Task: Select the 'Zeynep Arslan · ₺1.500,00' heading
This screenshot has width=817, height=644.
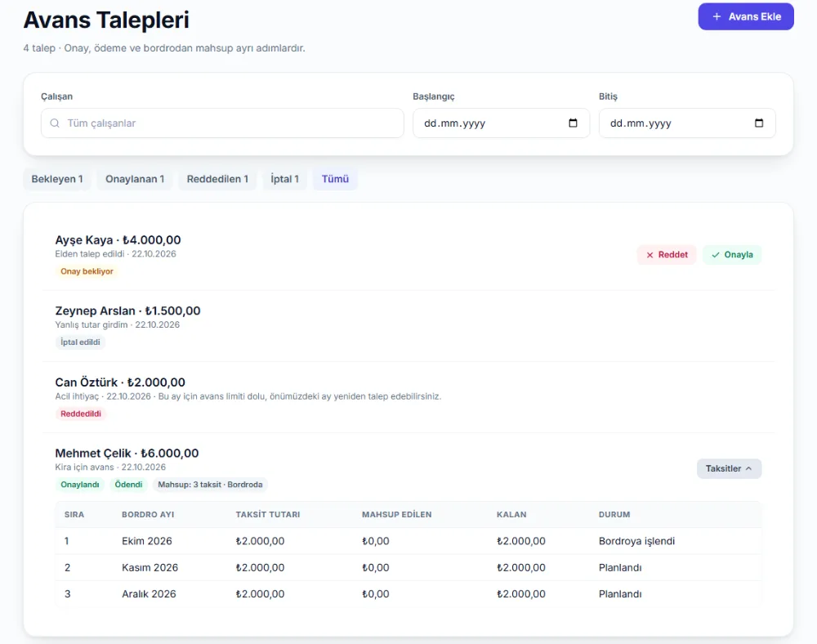Action: tap(127, 311)
